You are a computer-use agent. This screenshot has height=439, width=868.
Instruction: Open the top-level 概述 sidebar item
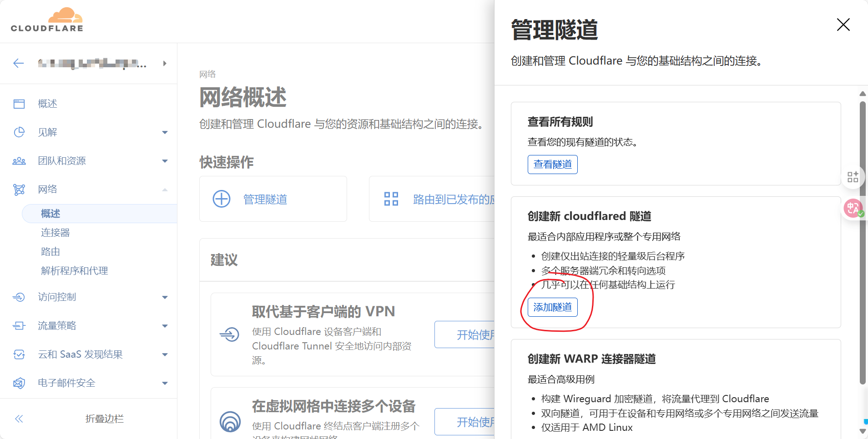tap(47, 104)
